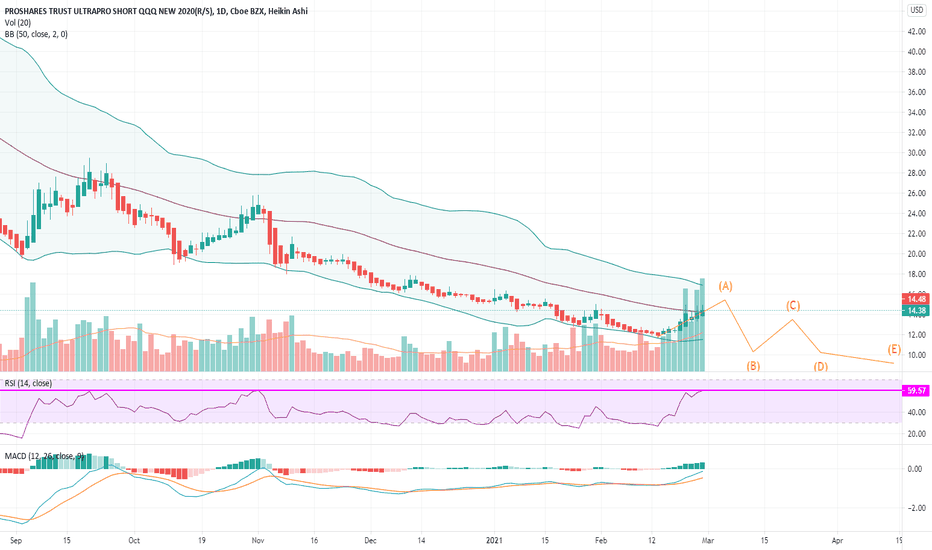The height and width of the screenshot is (550, 932).
Task: Select the (A) wave label
Action: click(x=725, y=286)
